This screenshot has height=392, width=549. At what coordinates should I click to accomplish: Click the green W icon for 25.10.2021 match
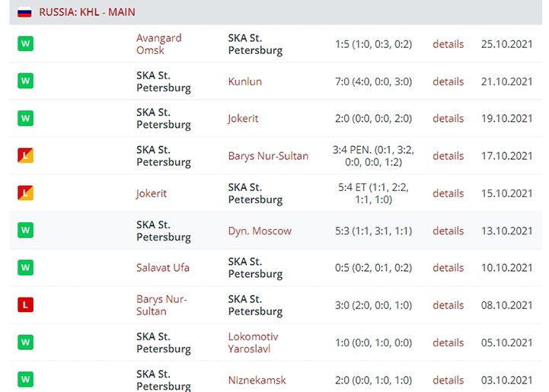(x=26, y=43)
